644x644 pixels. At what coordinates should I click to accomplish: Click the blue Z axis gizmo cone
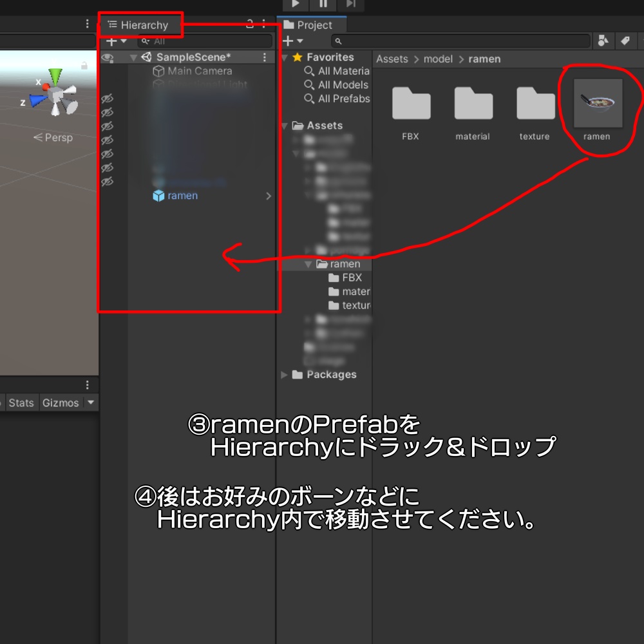(x=38, y=100)
